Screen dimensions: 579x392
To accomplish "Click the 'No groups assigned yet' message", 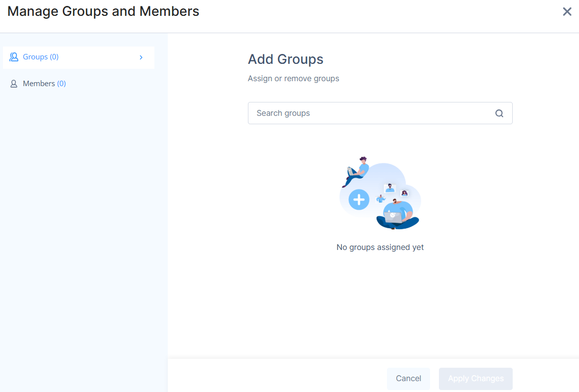I will pyautogui.click(x=380, y=247).
